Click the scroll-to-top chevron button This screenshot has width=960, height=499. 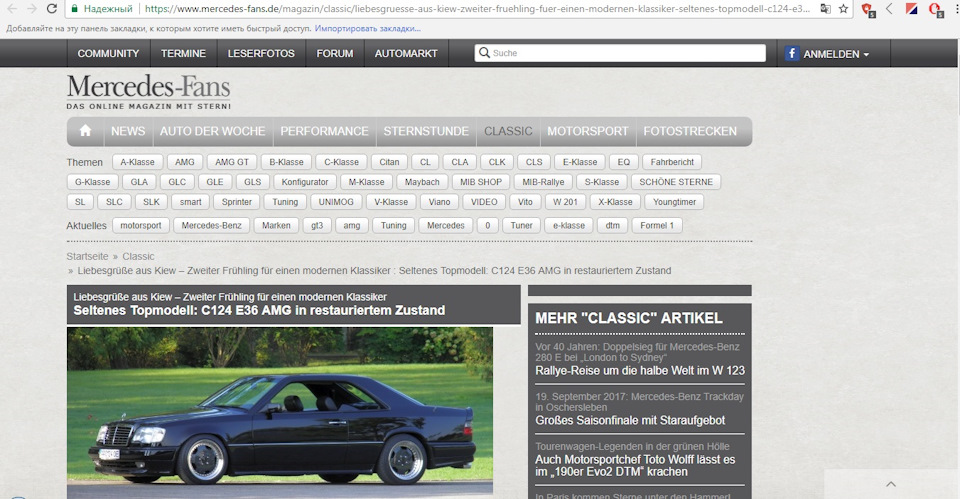click(891, 484)
